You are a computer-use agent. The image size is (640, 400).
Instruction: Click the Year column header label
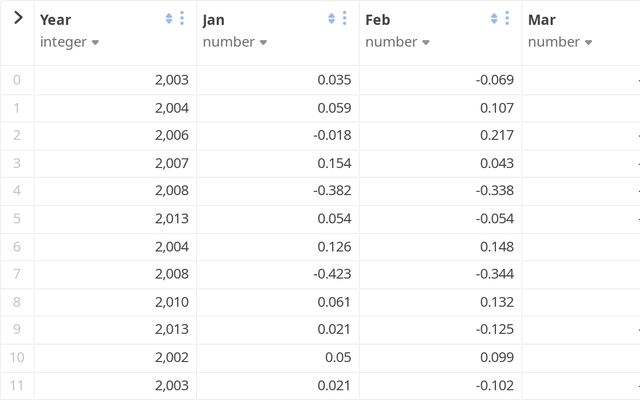pos(56,20)
